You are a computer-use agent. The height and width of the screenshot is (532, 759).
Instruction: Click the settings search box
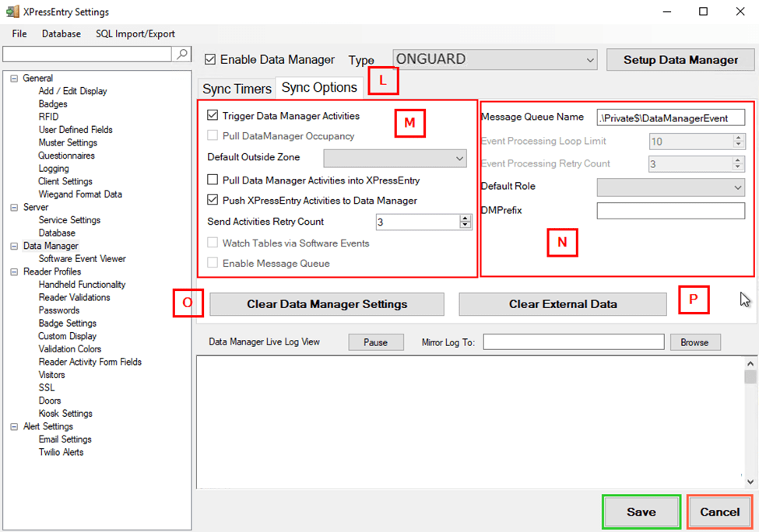[x=87, y=54]
